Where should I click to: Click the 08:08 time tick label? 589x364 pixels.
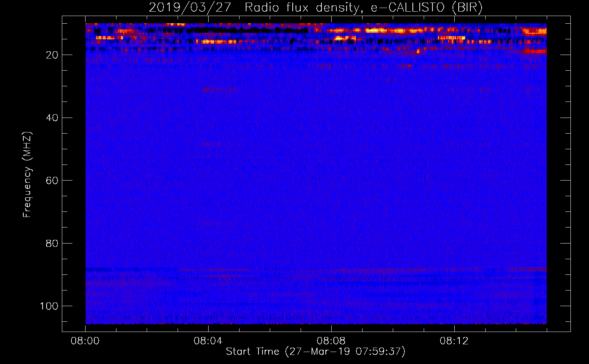pos(331,341)
